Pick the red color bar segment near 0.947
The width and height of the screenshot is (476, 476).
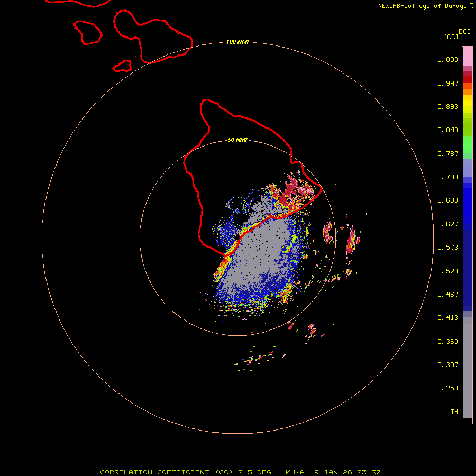pyautogui.click(x=467, y=79)
